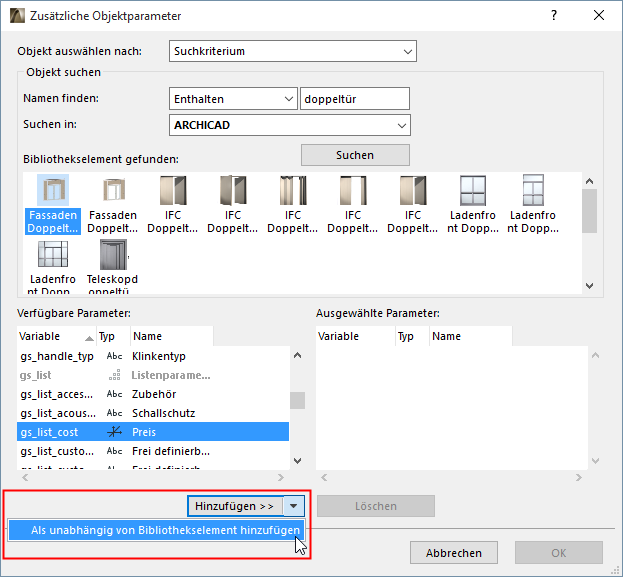This screenshot has width=623, height=577.
Task: Select the gs_list_acous... Schallschutz row
Action: [153, 413]
